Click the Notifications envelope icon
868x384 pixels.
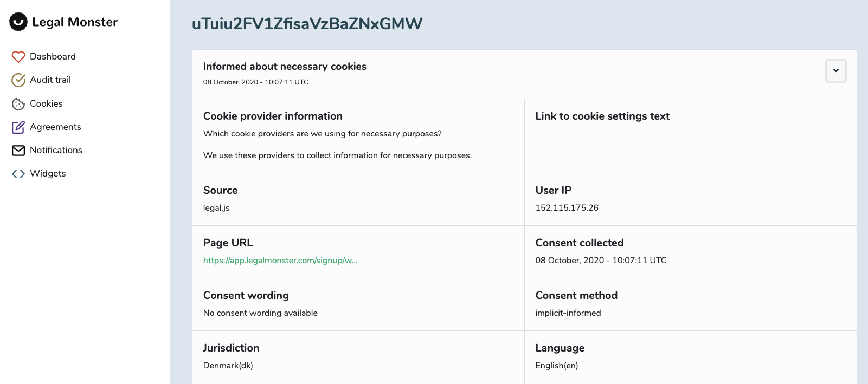point(18,151)
